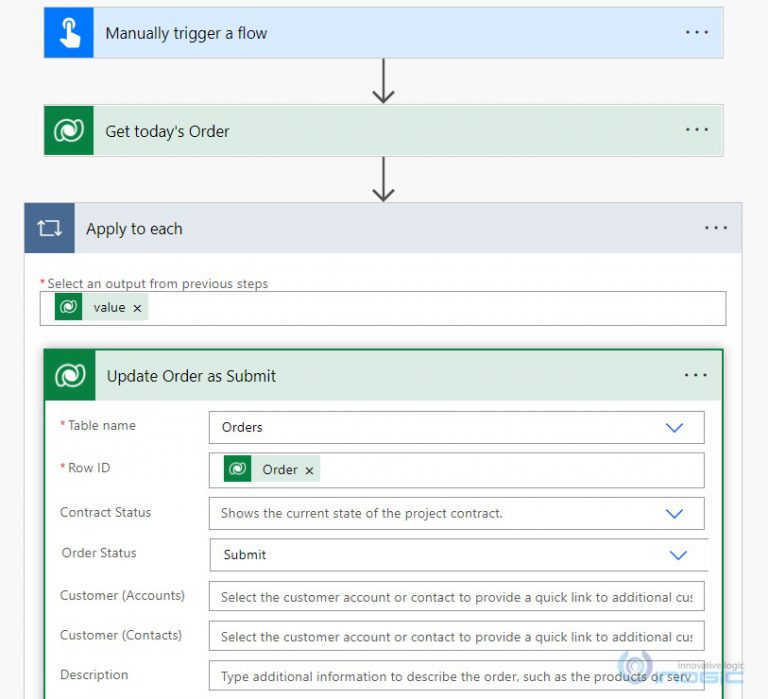Viewport: 768px width, 699px height.
Task: Remove the Order token from Row ID
Action: tap(309, 470)
